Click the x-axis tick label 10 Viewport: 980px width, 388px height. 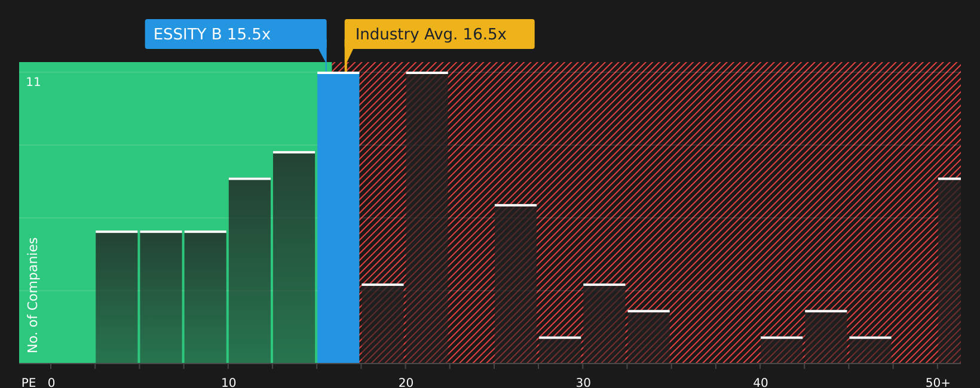coord(229,383)
